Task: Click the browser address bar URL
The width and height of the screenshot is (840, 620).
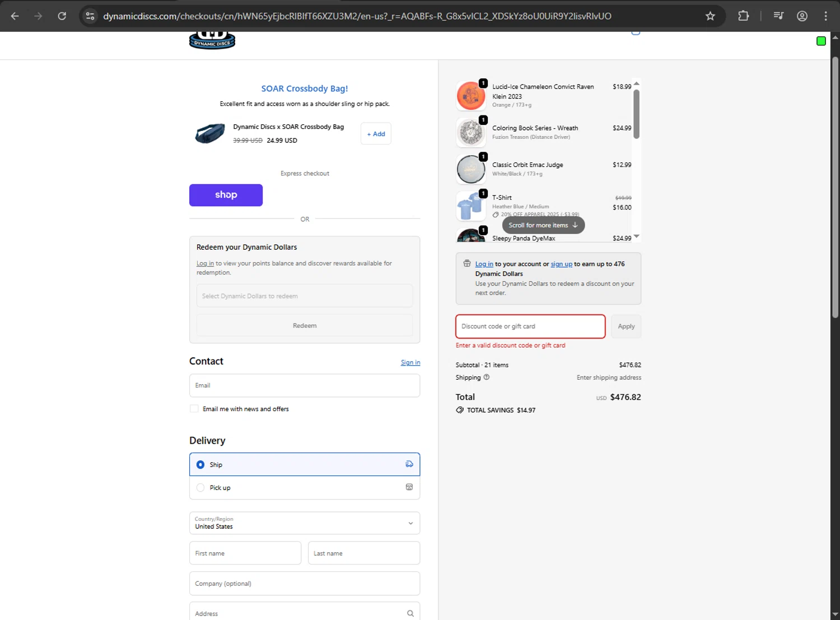Action: (357, 16)
